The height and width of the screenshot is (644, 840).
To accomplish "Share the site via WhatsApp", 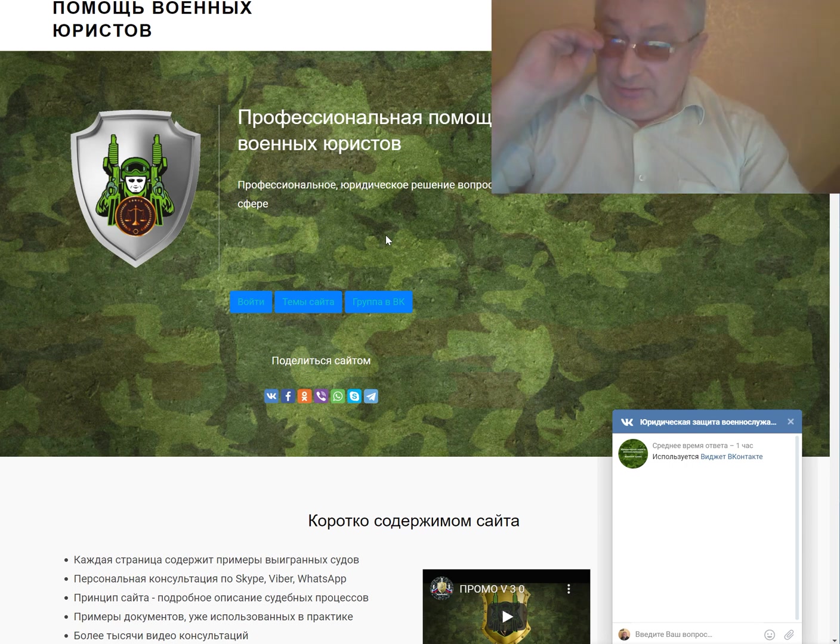I will point(338,397).
